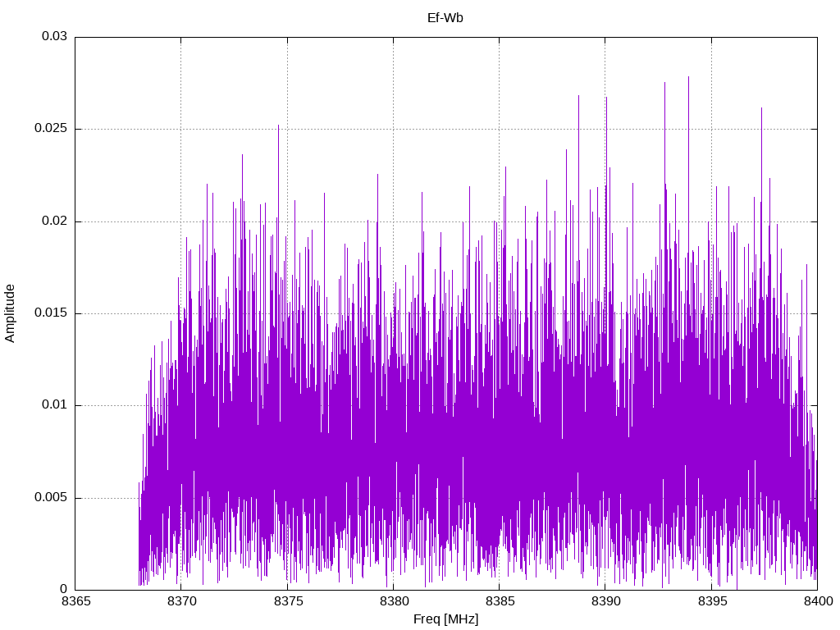
Task: Click the spectrum peak near 8374.6 MHz
Action: 278,126
